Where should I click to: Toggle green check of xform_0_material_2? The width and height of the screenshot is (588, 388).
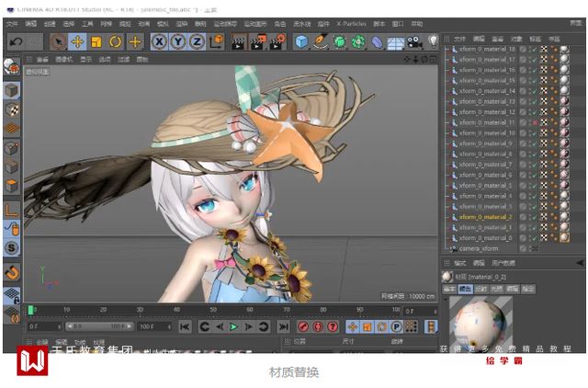[x=534, y=217]
